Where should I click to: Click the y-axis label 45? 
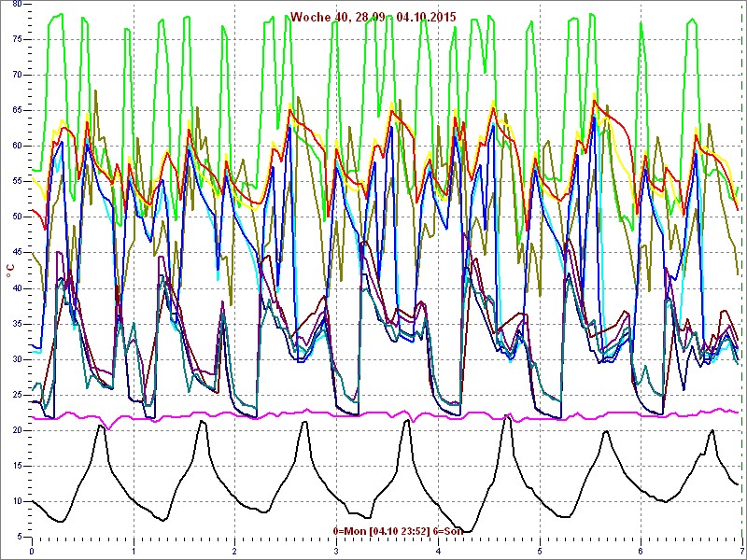[16, 253]
